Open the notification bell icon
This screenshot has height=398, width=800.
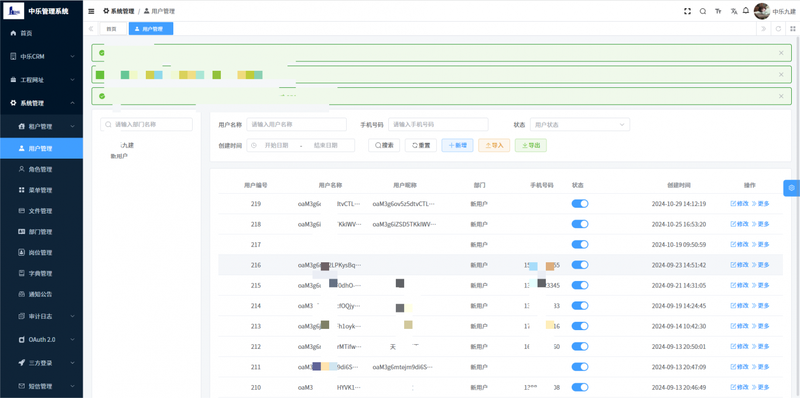746,10
